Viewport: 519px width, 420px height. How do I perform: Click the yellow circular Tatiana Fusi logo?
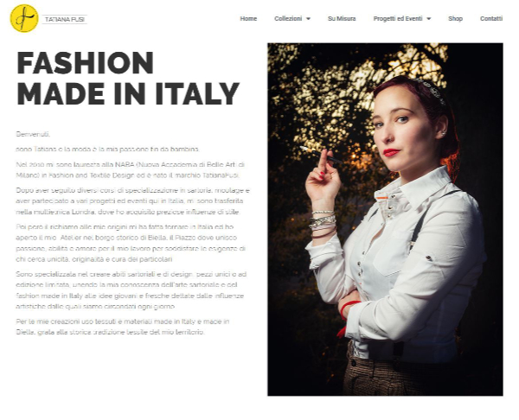tap(24, 18)
